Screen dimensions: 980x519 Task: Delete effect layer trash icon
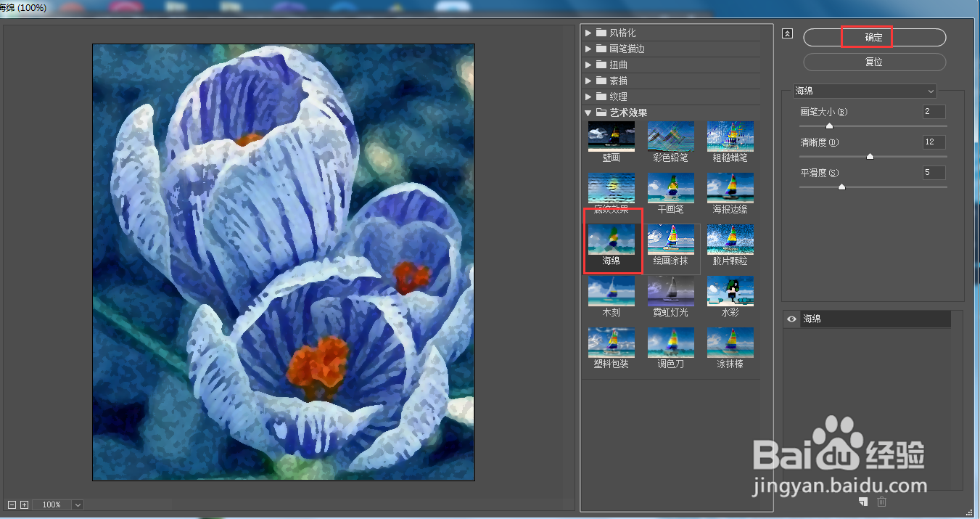coord(881,502)
